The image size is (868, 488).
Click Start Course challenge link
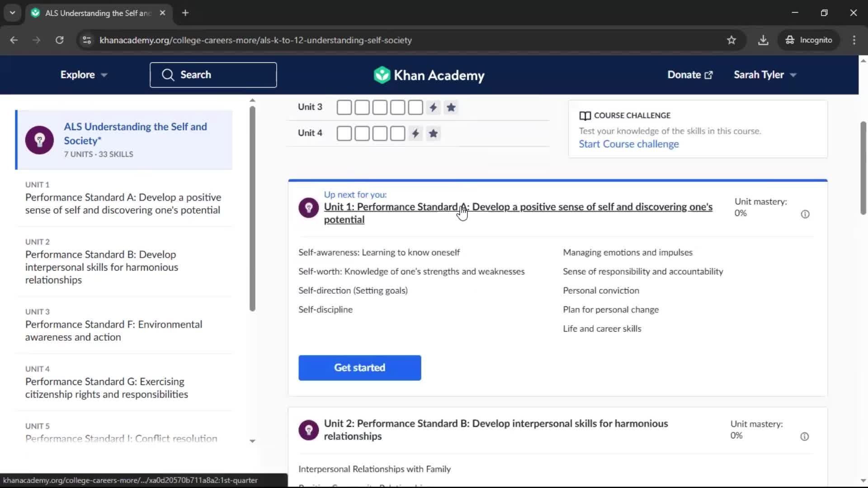pos(629,144)
